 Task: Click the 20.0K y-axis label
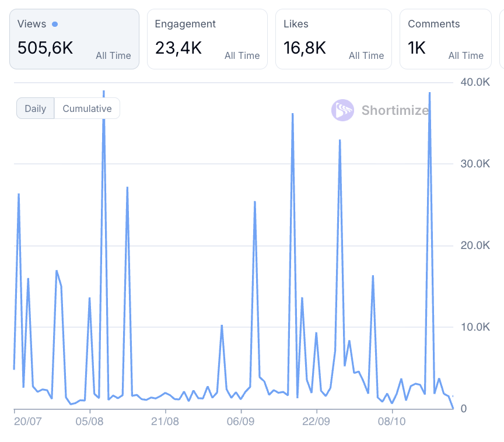[474, 245]
